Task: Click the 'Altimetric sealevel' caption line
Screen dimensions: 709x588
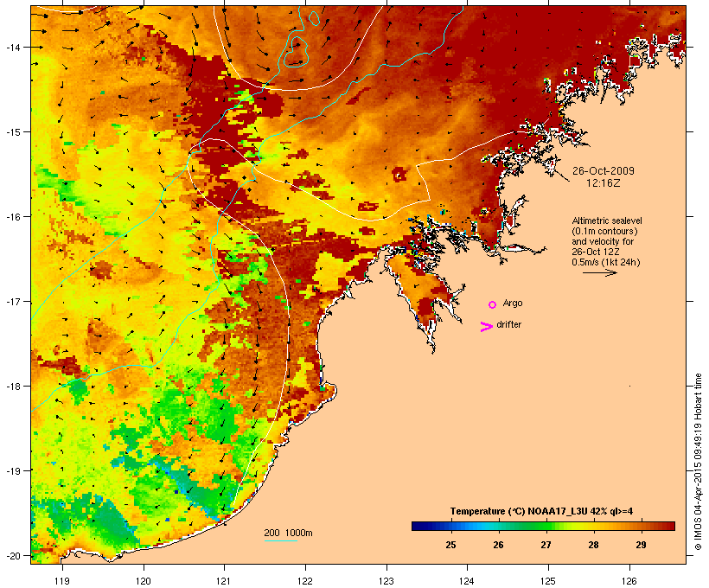Action: pyautogui.click(x=607, y=220)
